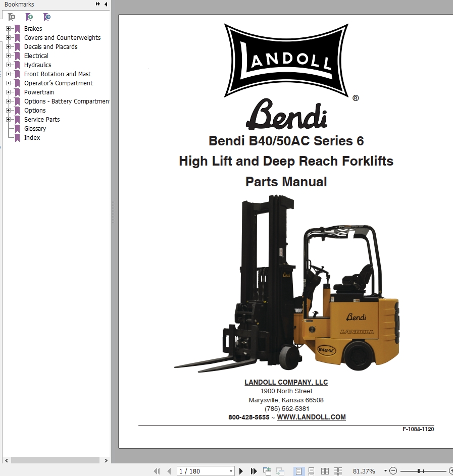The height and width of the screenshot is (476, 453).
Task: Click the zoom in plus button
Action: pyautogui.click(x=451, y=471)
